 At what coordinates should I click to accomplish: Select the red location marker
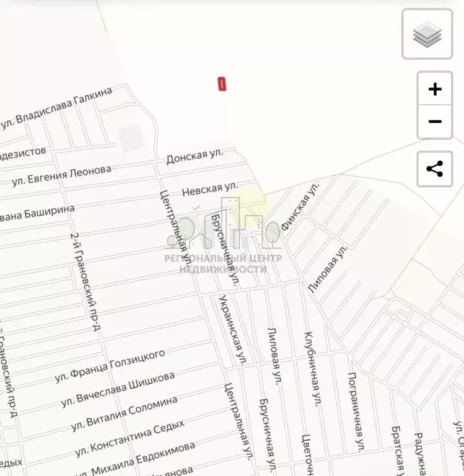[222, 84]
